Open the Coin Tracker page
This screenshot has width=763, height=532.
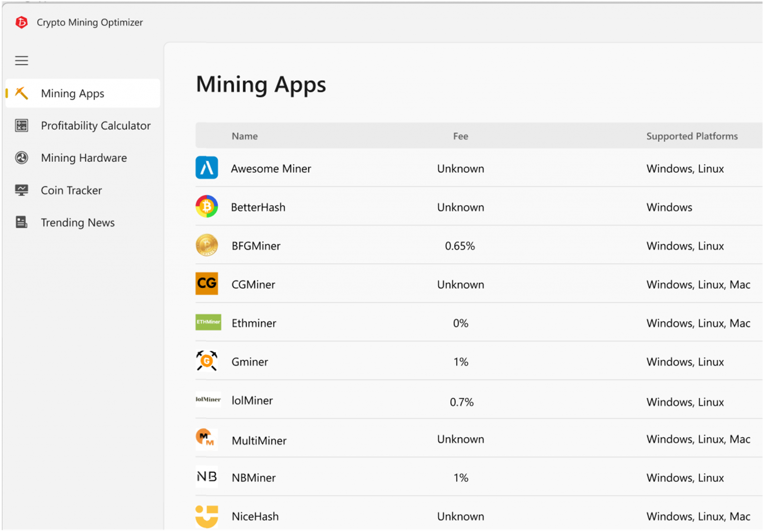[71, 190]
